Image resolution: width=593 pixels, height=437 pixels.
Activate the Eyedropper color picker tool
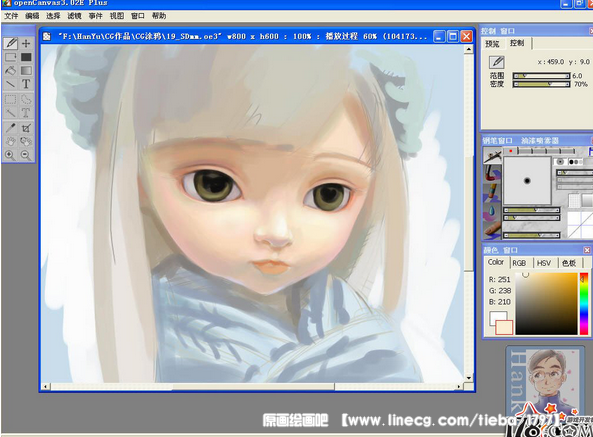pyautogui.click(x=11, y=128)
